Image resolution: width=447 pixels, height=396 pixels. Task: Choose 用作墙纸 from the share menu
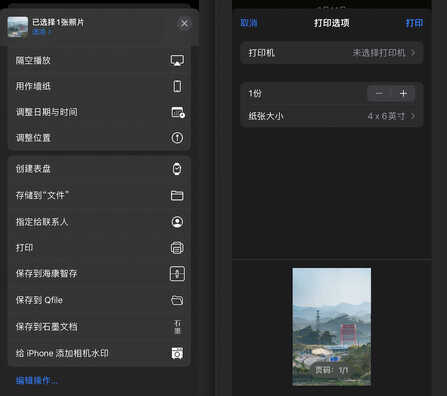99,86
